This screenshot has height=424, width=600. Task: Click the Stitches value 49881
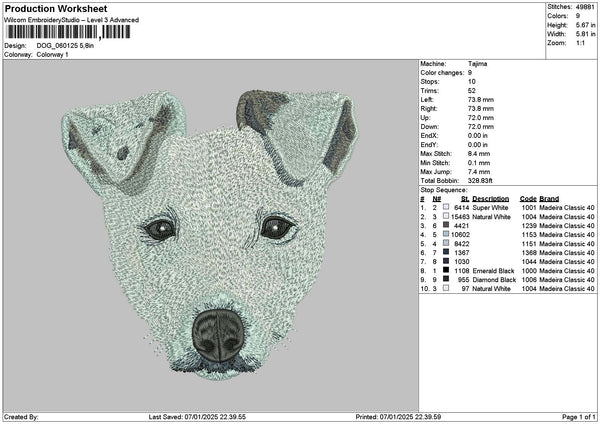pos(585,7)
